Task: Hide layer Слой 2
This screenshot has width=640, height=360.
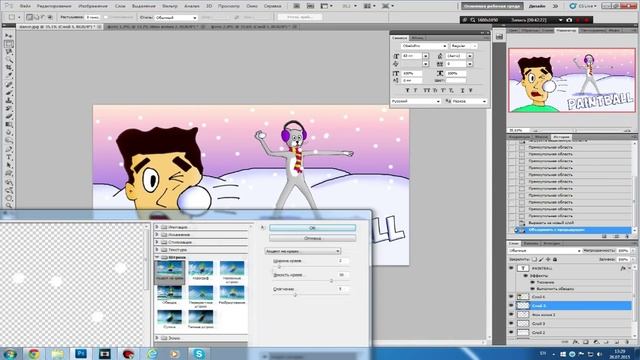Action: [511, 332]
